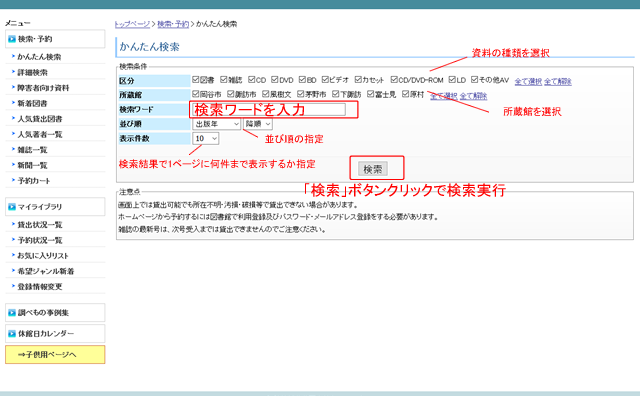Toggle the ビデオ checkbox
The image size is (640, 396).
click(325, 79)
